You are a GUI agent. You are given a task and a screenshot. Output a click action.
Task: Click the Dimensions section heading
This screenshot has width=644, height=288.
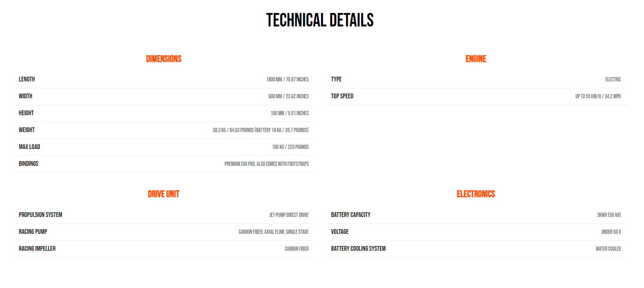(x=164, y=59)
